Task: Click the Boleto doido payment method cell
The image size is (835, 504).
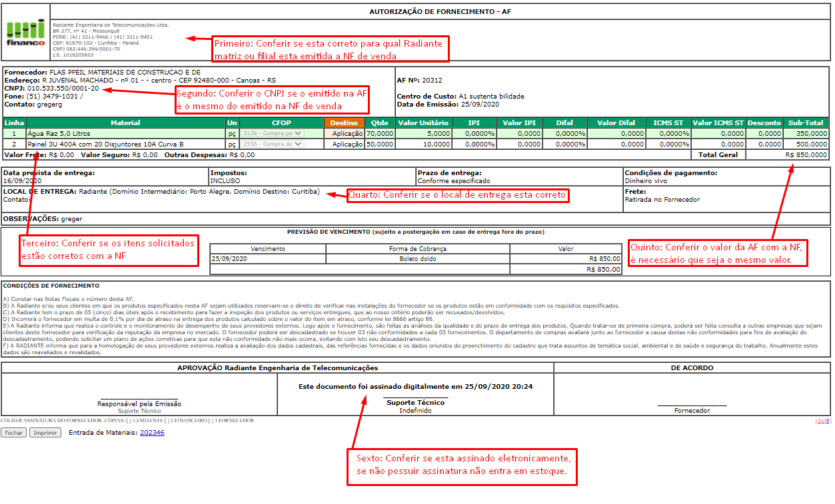Action: (x=418, y=258)
